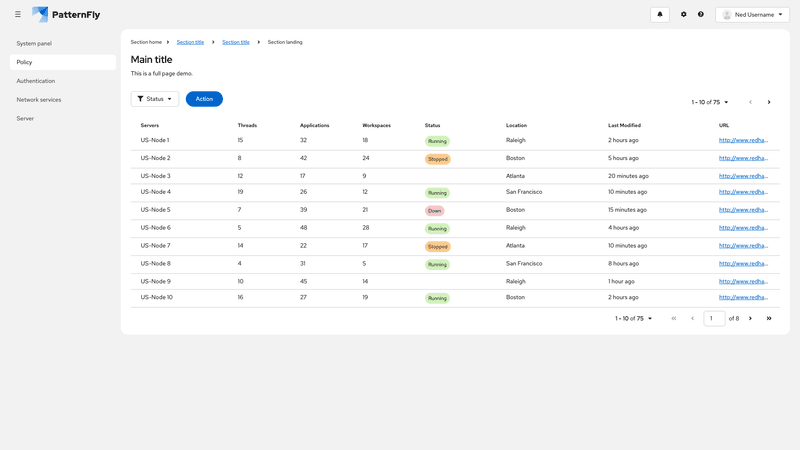Open bottom items-per-page dropdown

point(634,318)
